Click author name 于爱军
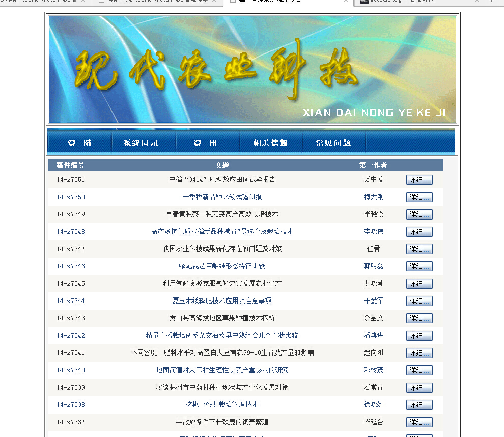This screenshot has width=504, height=437. [x=374, y=301]
